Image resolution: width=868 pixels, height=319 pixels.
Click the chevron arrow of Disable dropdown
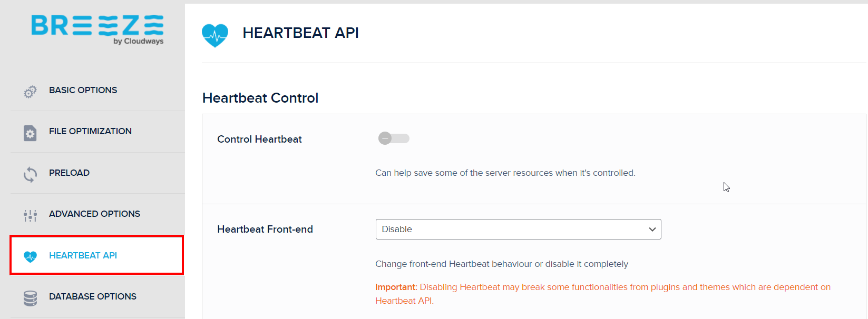coord(652,230)
